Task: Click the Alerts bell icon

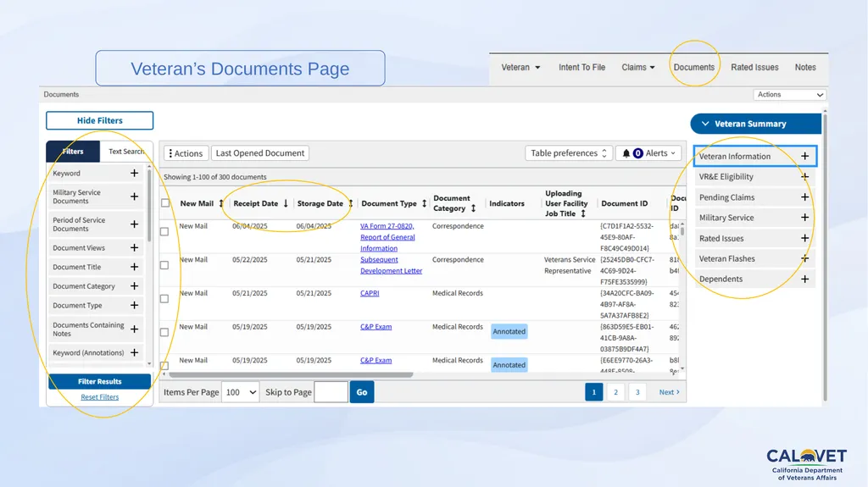Action: tap(626, 153)
